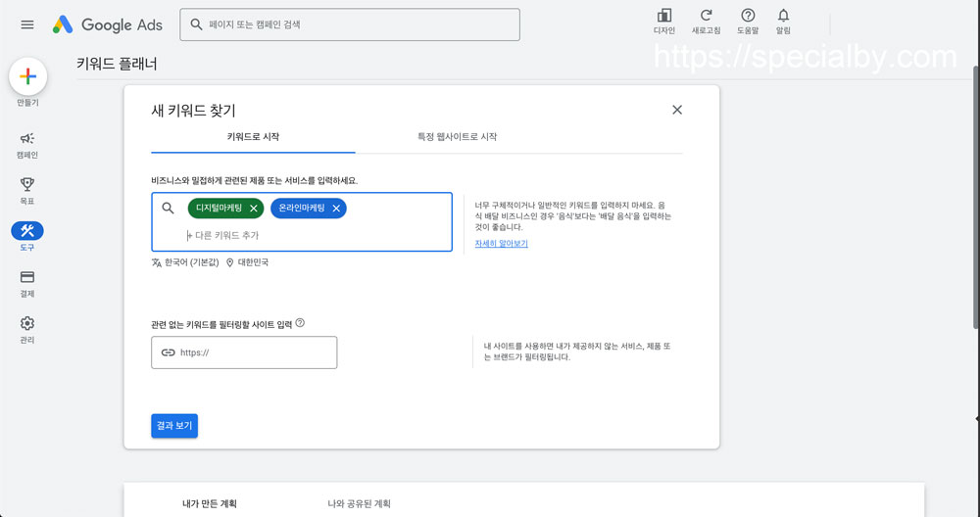Screen dimensions: 980x517
Task: Click the 키워드 플래너 page title
Action: [117, 64]
